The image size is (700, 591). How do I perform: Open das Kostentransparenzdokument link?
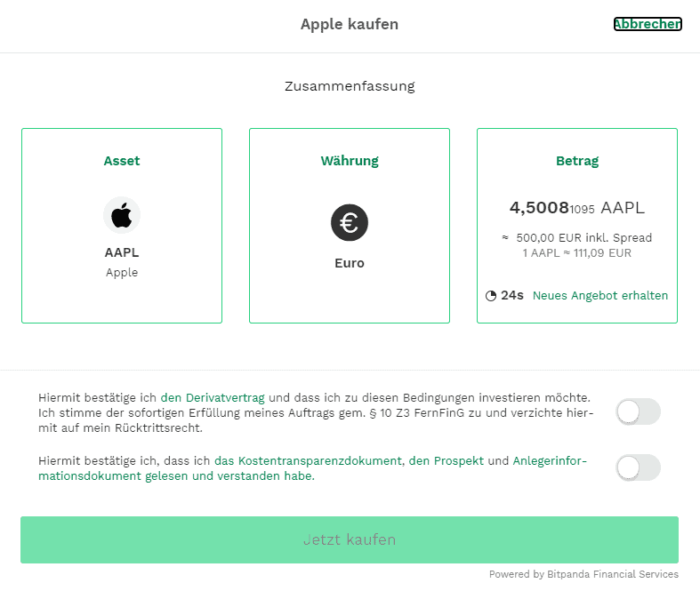pyautogui.click(x=308, y=460)
